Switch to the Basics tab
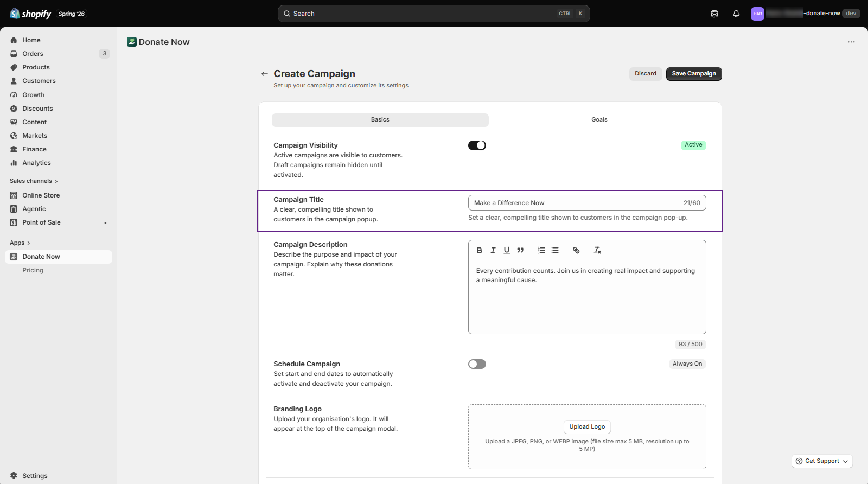 (x=380, y=120)
